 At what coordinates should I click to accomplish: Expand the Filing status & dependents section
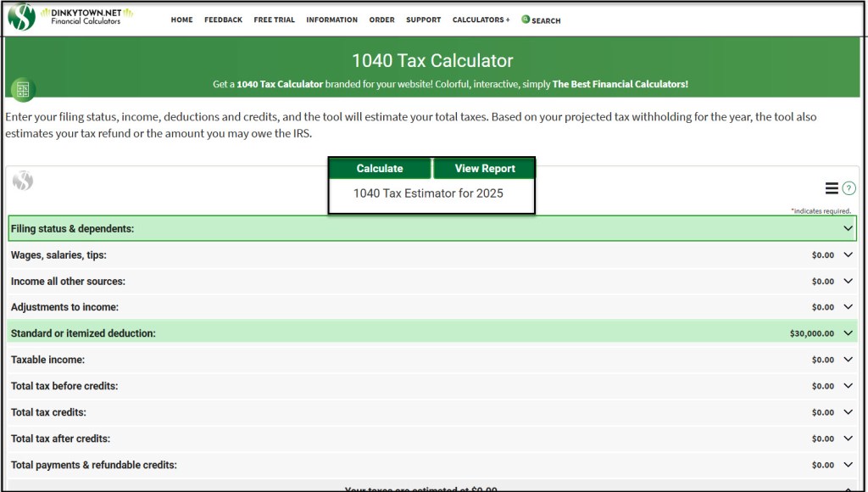tap(848, 228)
